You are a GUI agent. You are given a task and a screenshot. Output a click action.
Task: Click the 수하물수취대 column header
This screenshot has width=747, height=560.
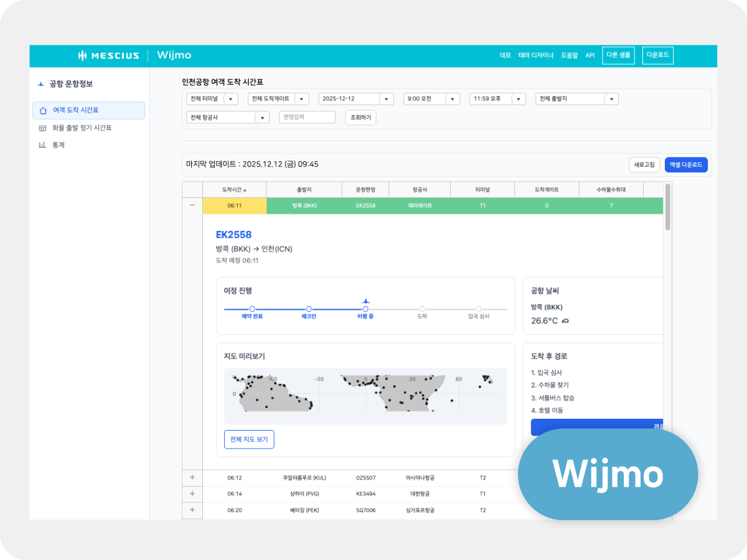[611, 190]
